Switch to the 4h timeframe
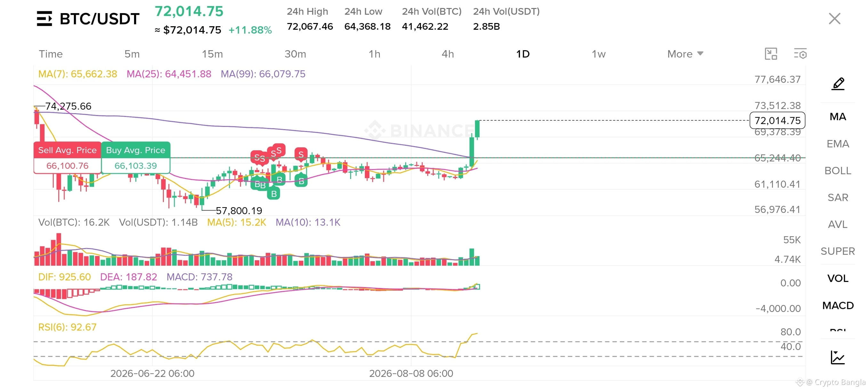The image size is (868, 390). click(x=448, y=54)
